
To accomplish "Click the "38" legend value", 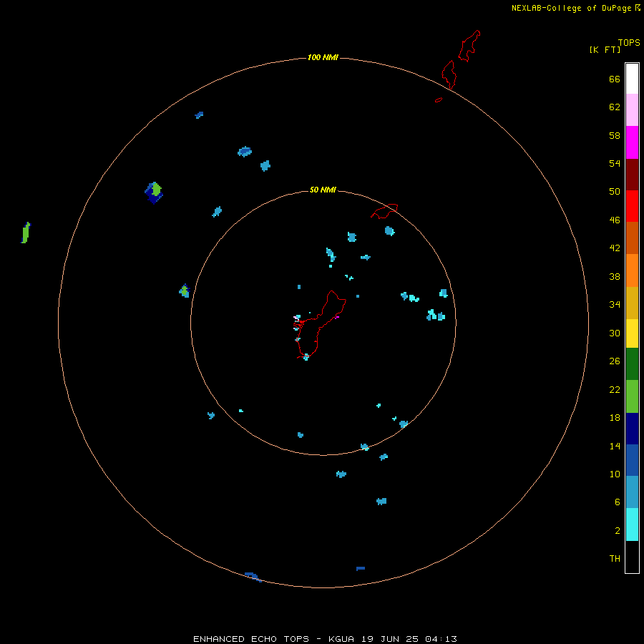I will pos(615,276).
